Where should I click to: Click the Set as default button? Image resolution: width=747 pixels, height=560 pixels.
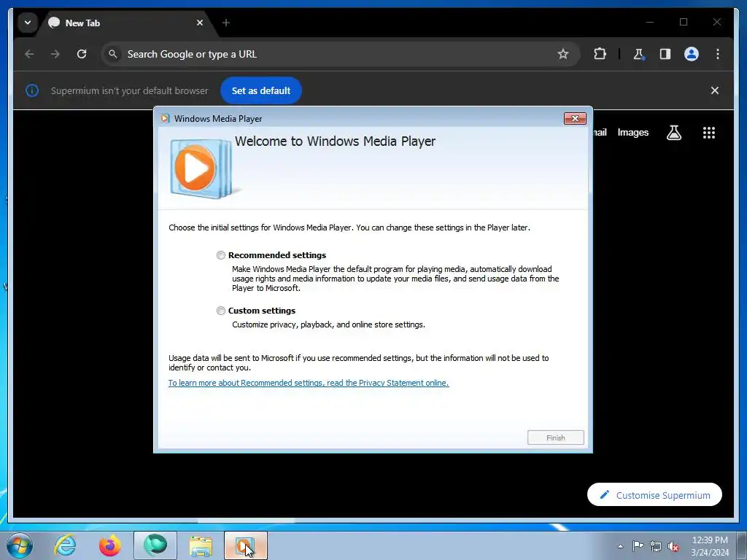[x=260, y=90]
